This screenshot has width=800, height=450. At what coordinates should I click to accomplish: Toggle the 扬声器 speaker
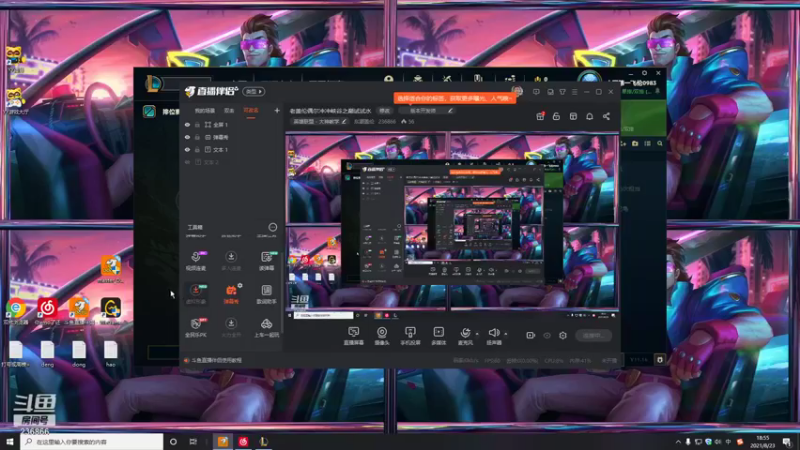click(x=493, y=336)
